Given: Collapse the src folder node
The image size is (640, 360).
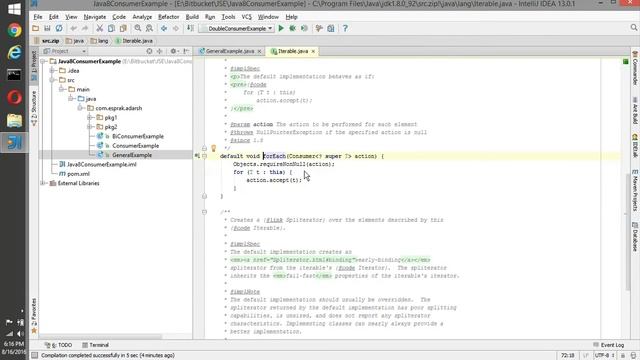Looking at the screenshot, I should (52, 80).
